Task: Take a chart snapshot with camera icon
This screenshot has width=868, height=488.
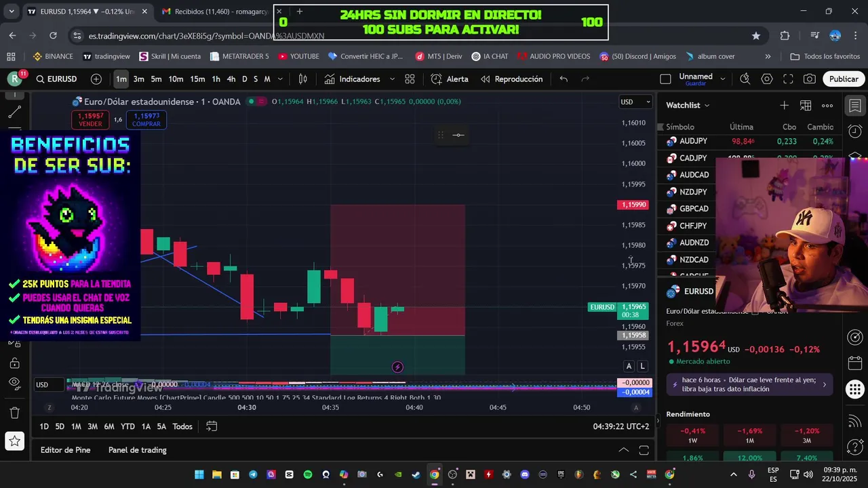Action: pyautogui.click(x=810, y=79)
